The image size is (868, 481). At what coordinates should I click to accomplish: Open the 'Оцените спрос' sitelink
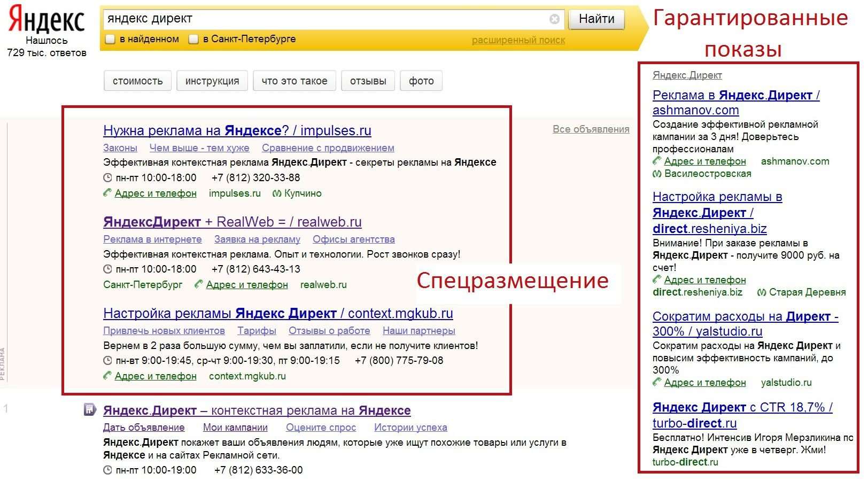coord(321,428)
